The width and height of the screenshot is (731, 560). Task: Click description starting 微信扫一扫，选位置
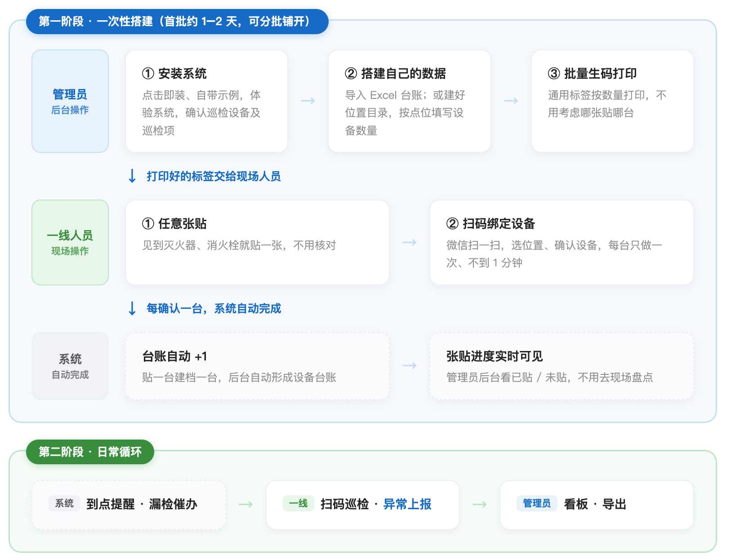point(554,254)
